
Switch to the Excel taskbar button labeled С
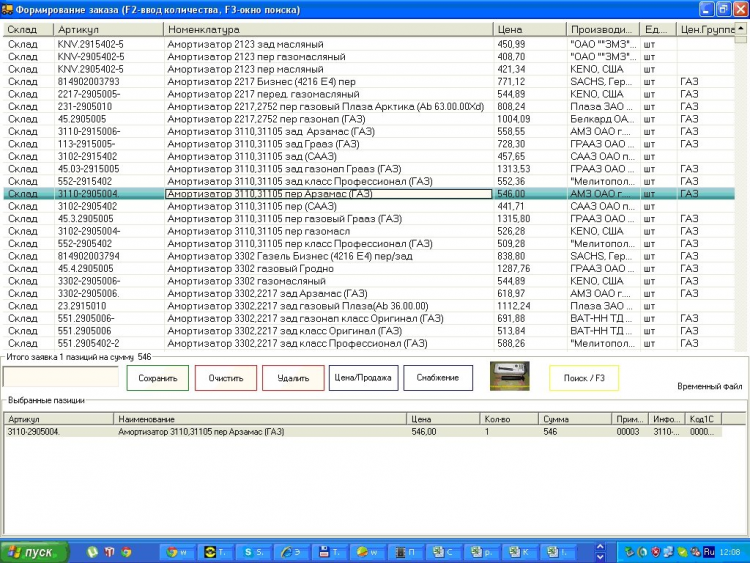pos(443,552)
